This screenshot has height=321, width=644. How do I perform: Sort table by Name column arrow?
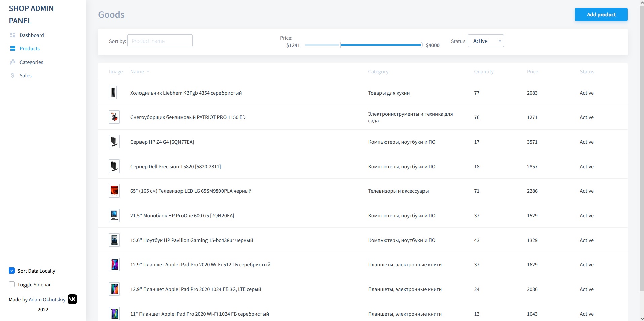click(x=148, y=72)
